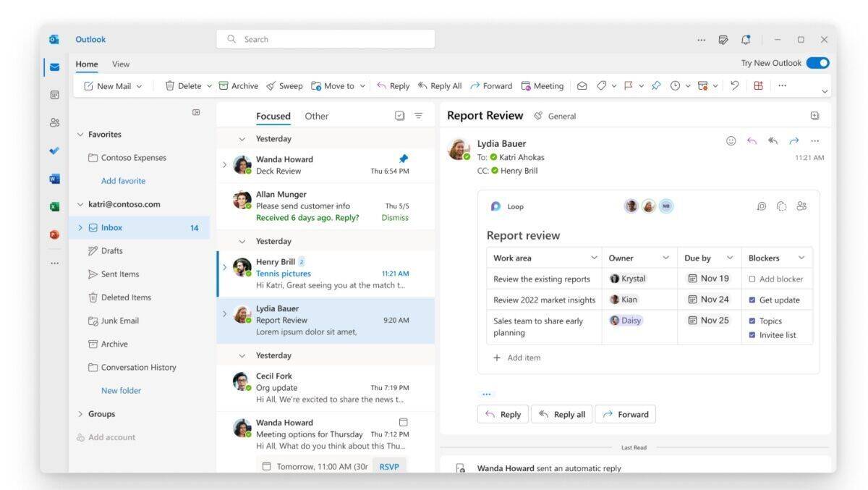Open the Calendar icon in left sidebar
This screenshot has height=490, width=868.
(x=54, y=95)
